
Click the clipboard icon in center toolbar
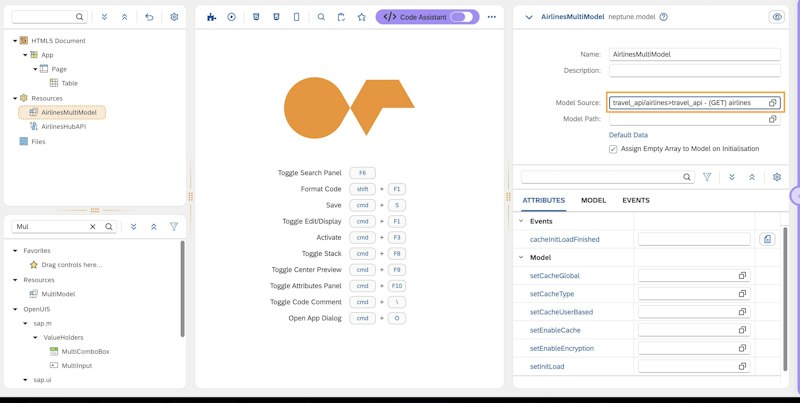341,17
